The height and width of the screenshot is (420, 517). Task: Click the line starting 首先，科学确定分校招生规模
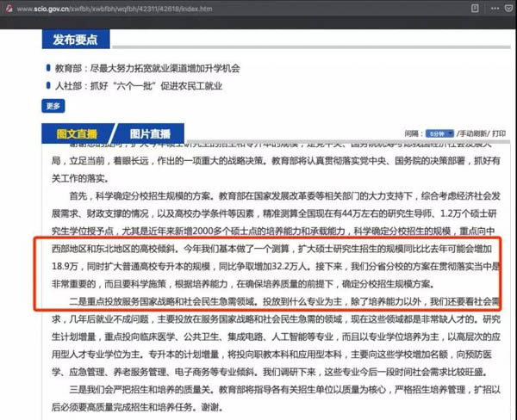[285, 196]
